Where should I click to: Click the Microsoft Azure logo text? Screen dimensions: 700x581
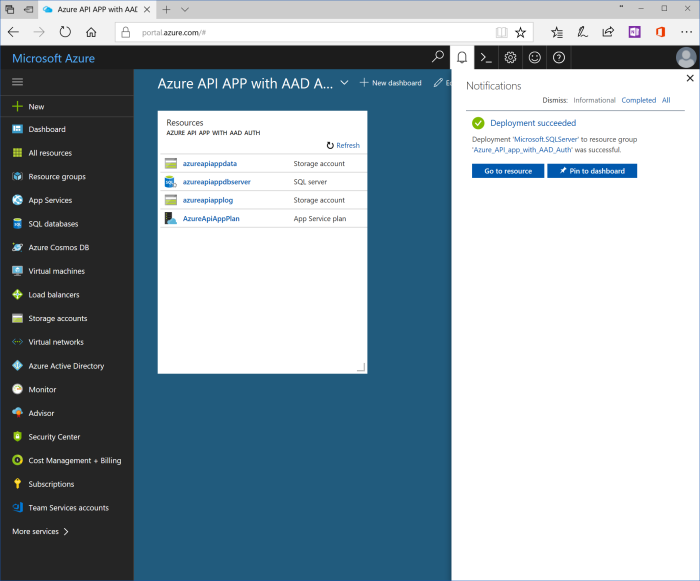pyautogui.click(x=54, y=59)
